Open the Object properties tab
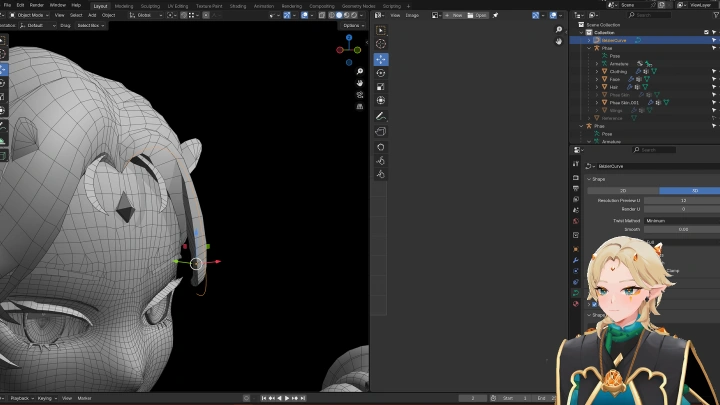 pos(576,249)
